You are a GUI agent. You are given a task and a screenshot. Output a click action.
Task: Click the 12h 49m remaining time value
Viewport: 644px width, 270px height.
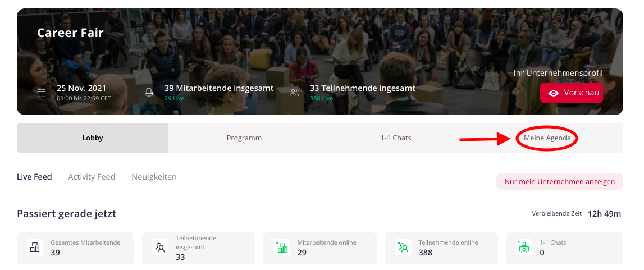604,214
